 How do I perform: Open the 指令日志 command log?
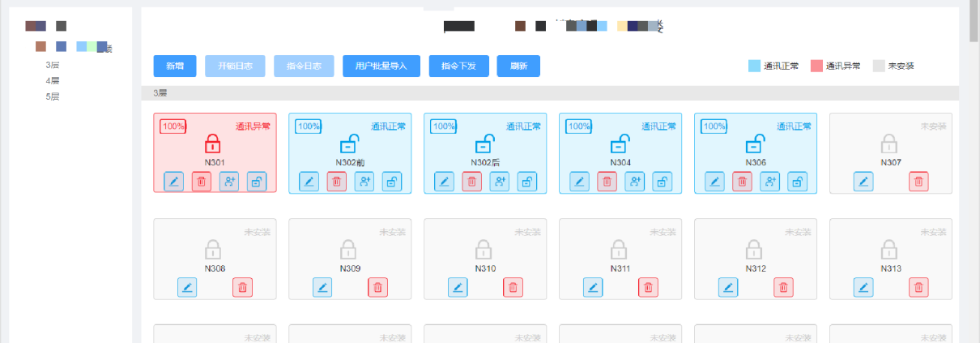pyautogui.click(x=305, y=66)
